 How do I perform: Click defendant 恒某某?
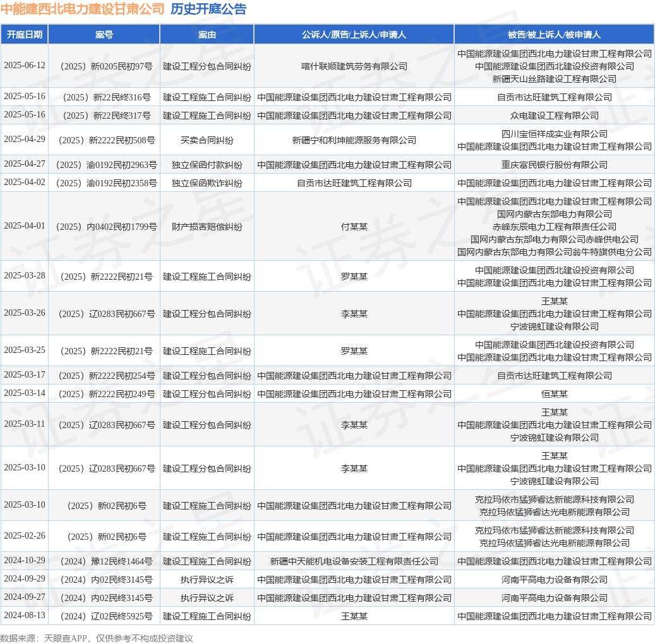(555, 394)
